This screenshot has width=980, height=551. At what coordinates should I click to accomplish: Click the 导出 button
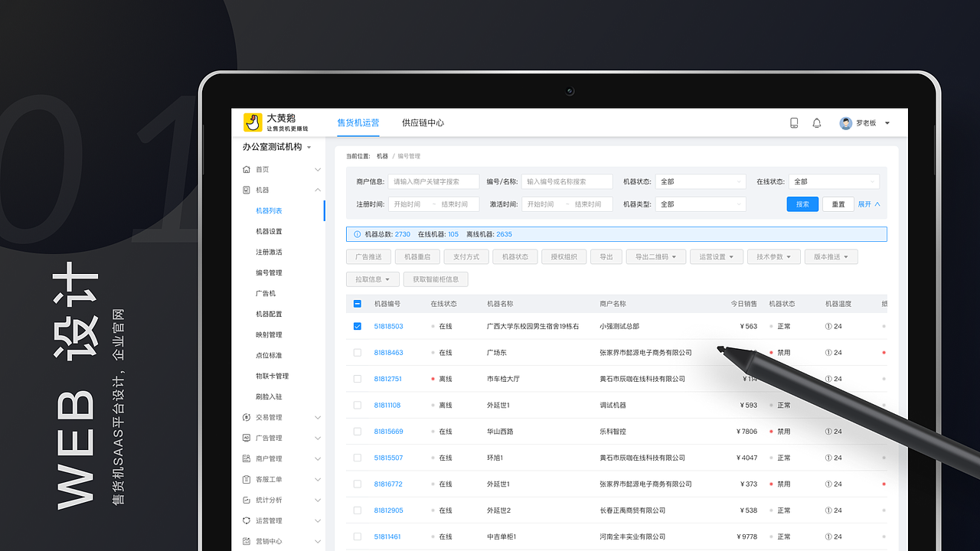click(606, 257)
